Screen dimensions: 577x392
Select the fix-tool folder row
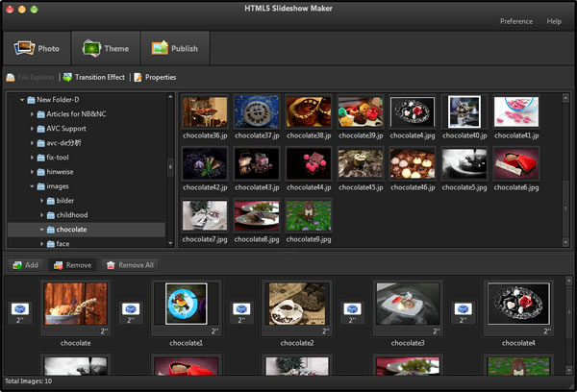(x=87, y=158)
